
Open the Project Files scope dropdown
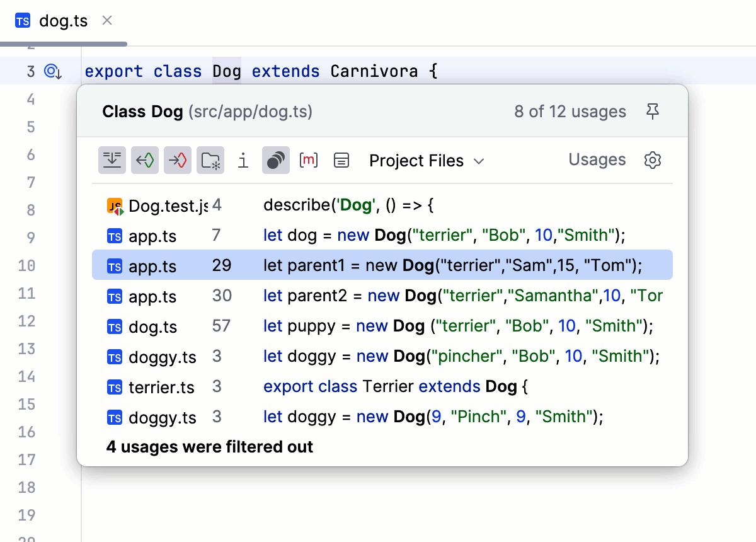pos(427,161)
